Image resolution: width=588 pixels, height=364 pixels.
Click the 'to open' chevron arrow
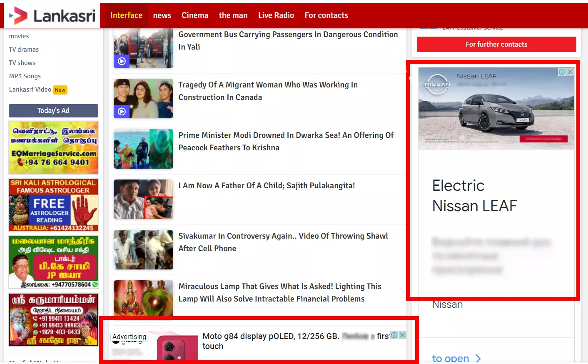coord(478,359)
